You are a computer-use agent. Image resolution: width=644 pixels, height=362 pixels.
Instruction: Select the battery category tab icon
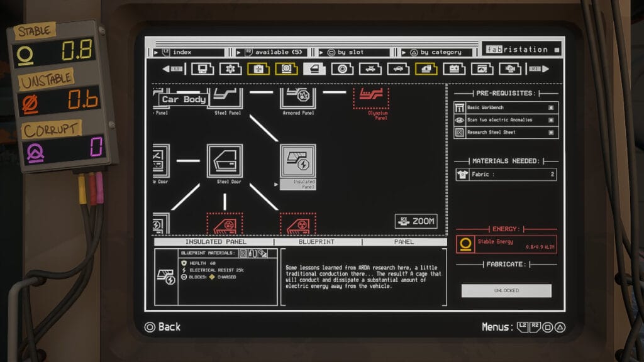(454, 69)
